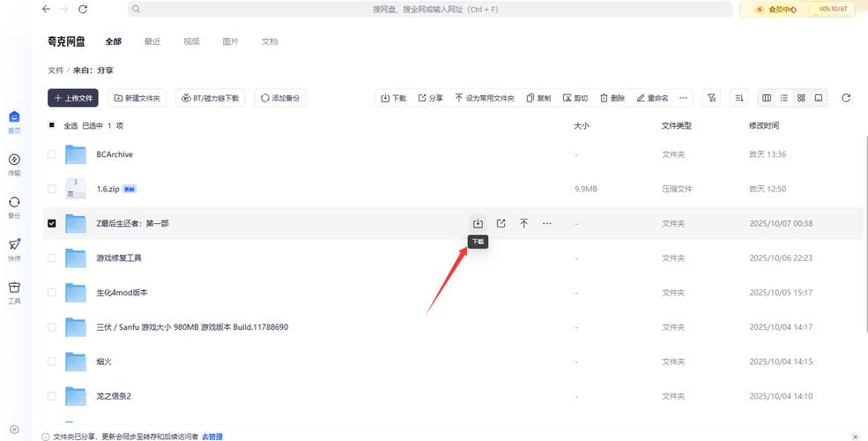The height and width of the screenshot is (441, 868).
Task: Open the 工具 tools sidebar icon
Action: pos(14,293)
